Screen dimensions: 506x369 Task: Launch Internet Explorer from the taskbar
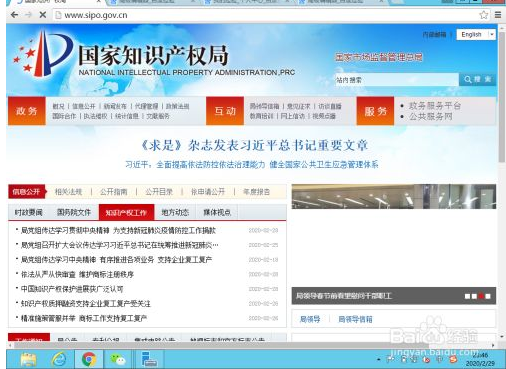coord(59,360)
